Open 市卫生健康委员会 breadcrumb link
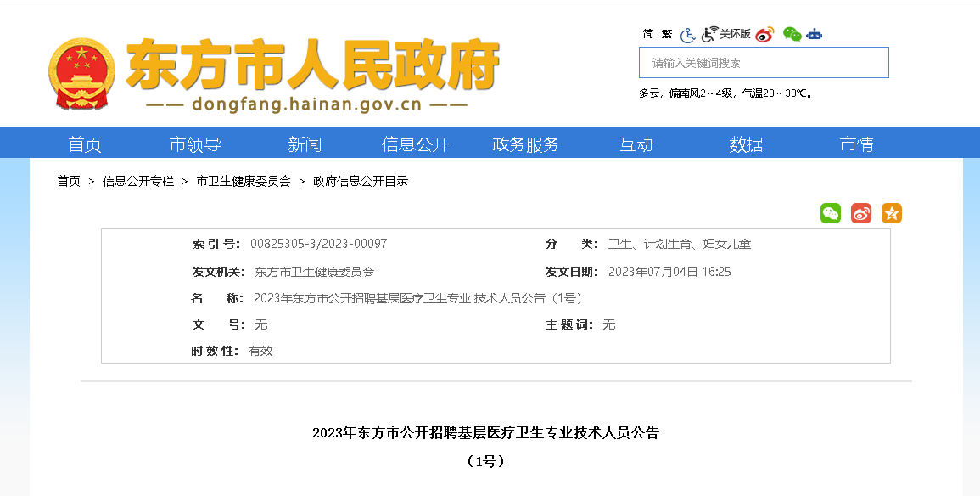This screenshot has height=496, width=980. [x=244, y=182]
